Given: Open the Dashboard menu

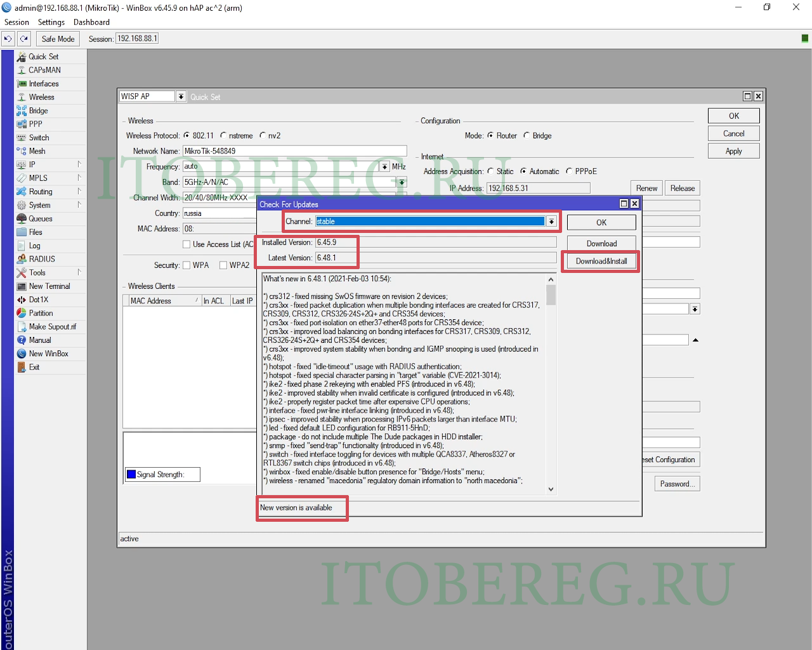Looking at the screenshot, I should click(91, 22).
